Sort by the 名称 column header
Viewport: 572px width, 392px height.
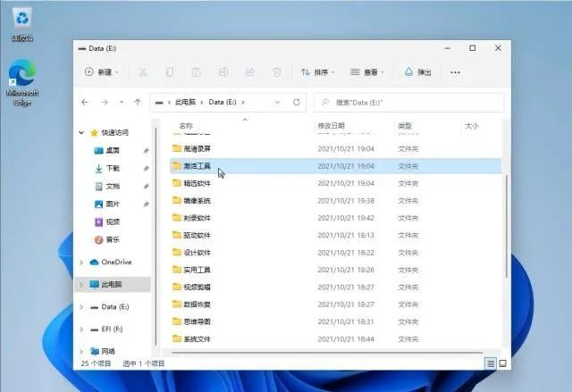tap(186, 126)
